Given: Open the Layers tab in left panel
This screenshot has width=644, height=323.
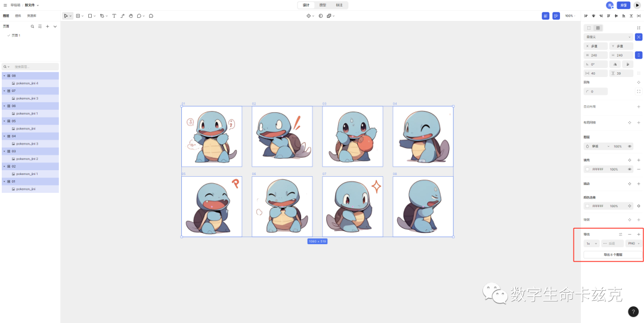Looking at the screenshot, I should click(x=6, y=16).
